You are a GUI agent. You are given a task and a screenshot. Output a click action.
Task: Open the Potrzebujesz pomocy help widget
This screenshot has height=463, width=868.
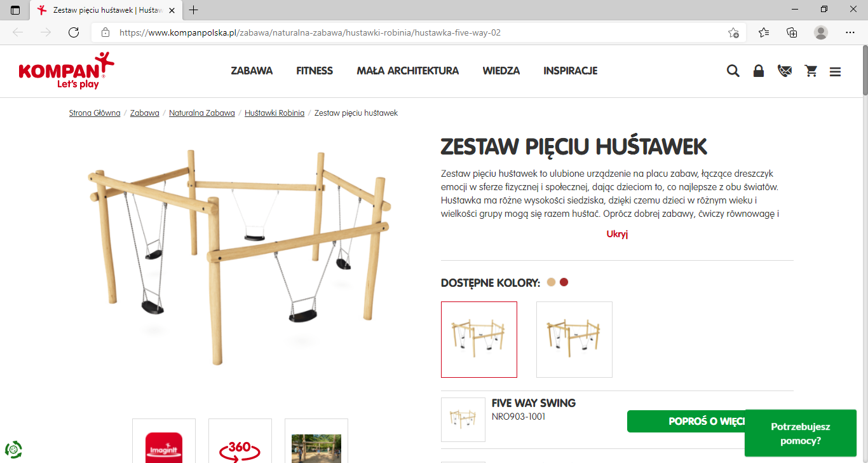801,433
